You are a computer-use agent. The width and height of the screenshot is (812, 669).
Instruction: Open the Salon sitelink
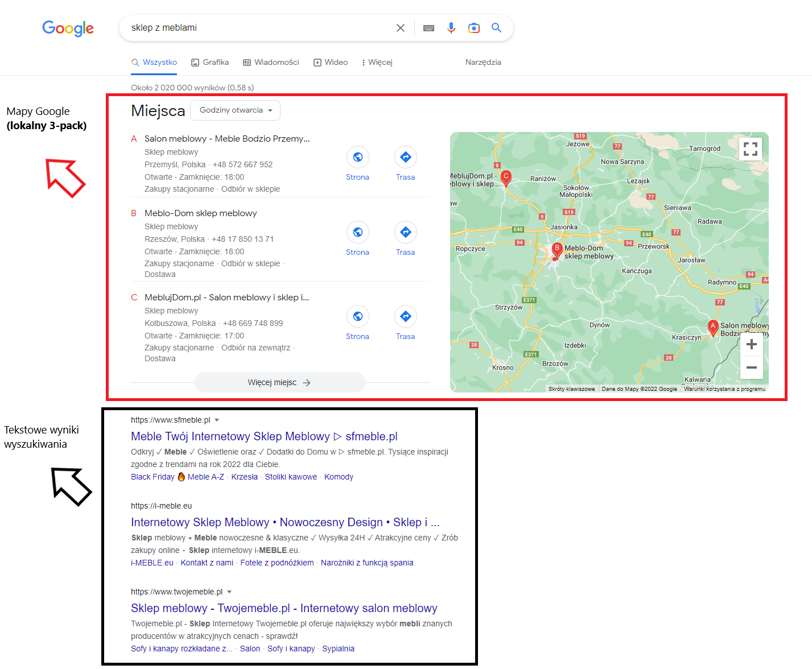point(250,649)
